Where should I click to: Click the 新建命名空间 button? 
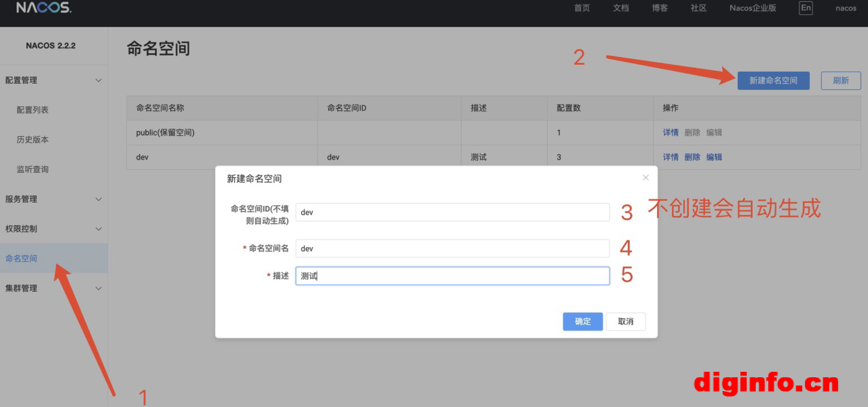773,80
